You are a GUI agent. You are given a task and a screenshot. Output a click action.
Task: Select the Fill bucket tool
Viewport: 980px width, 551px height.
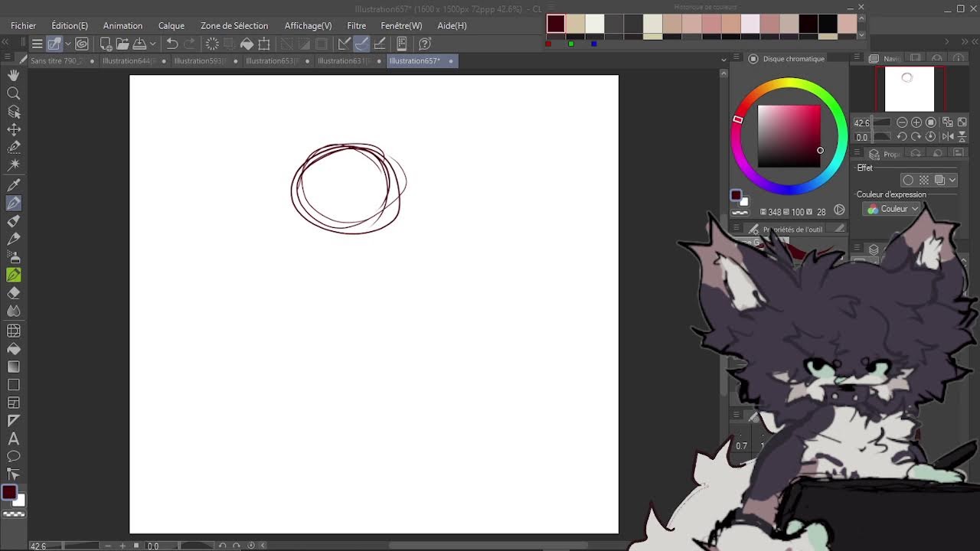[14, 349]
